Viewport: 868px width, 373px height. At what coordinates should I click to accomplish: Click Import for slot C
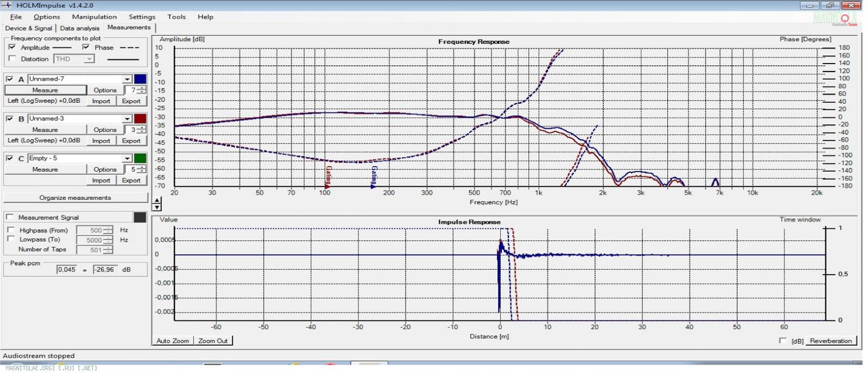pyautogui.click(x=101, y=180)
